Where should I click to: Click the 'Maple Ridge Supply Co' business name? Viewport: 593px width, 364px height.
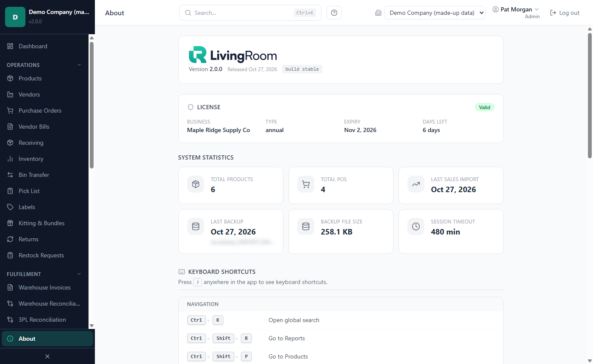(x=219, y=130)
